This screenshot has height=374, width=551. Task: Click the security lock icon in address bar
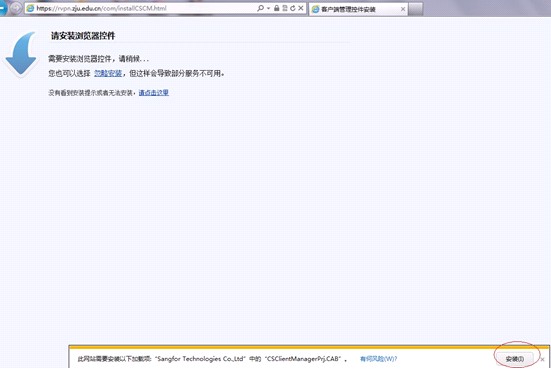[x=277, y=8]
